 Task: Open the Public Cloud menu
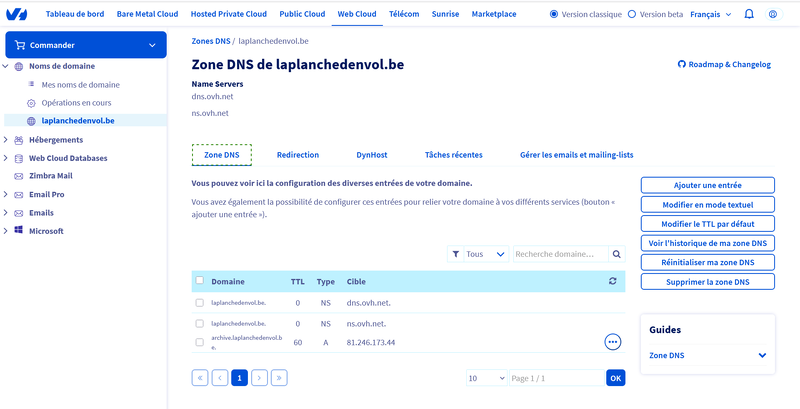pos(302,14)
